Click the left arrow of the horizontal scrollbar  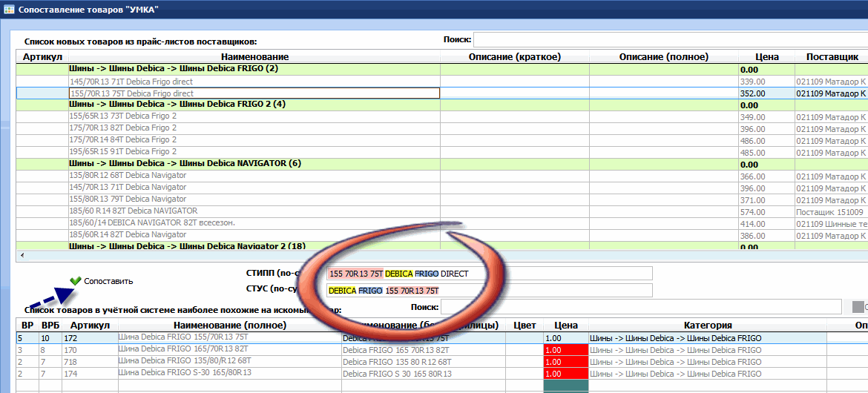22,255
